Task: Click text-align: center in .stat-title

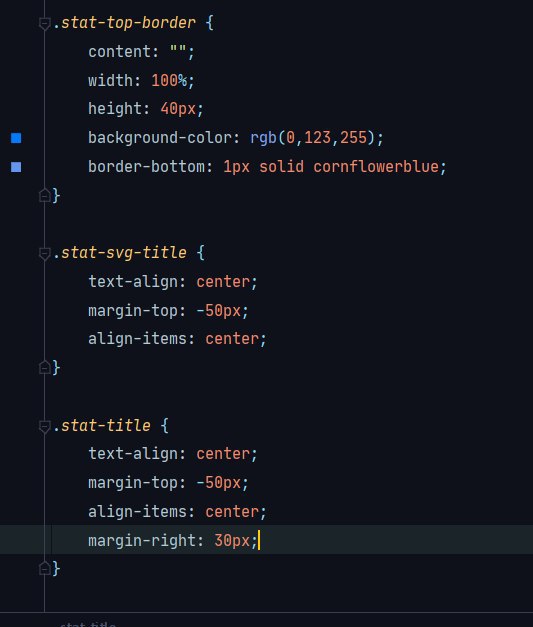Action: [x=172, y=454]
